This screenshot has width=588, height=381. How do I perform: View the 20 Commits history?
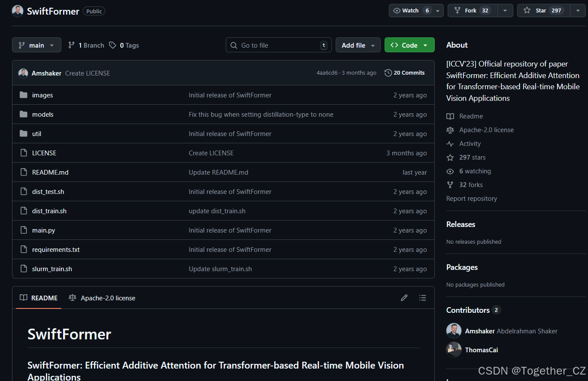click(x=404, y=73)
